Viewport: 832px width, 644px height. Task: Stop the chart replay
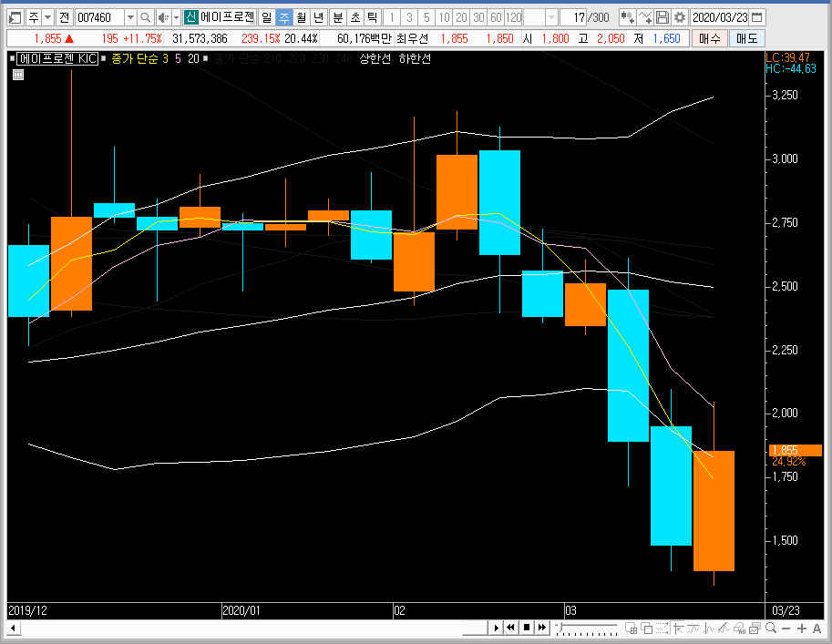(x=527, y=628)
